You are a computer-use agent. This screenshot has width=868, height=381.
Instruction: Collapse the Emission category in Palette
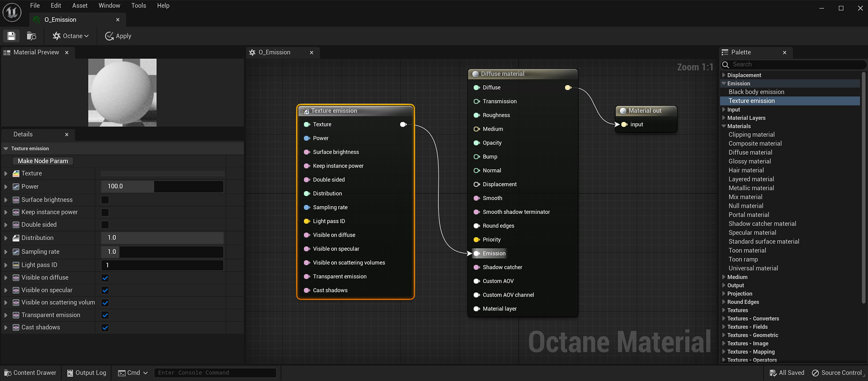(723, 83)
